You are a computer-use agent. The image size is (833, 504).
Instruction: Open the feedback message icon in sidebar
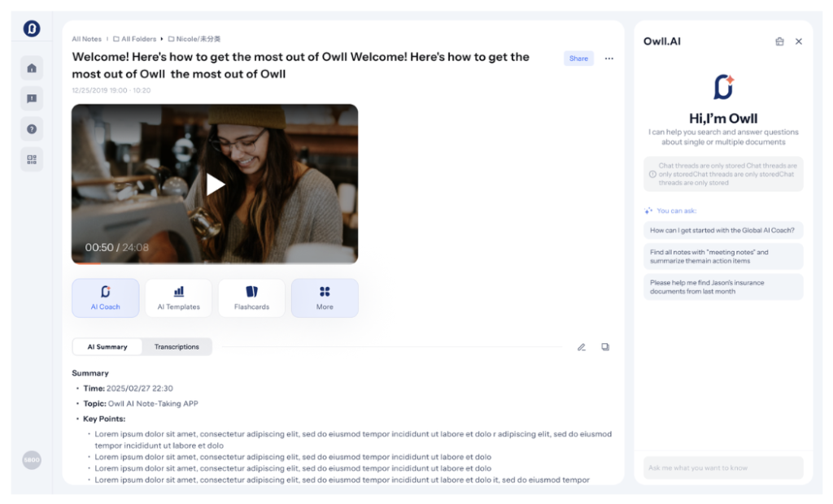(32, 98)
